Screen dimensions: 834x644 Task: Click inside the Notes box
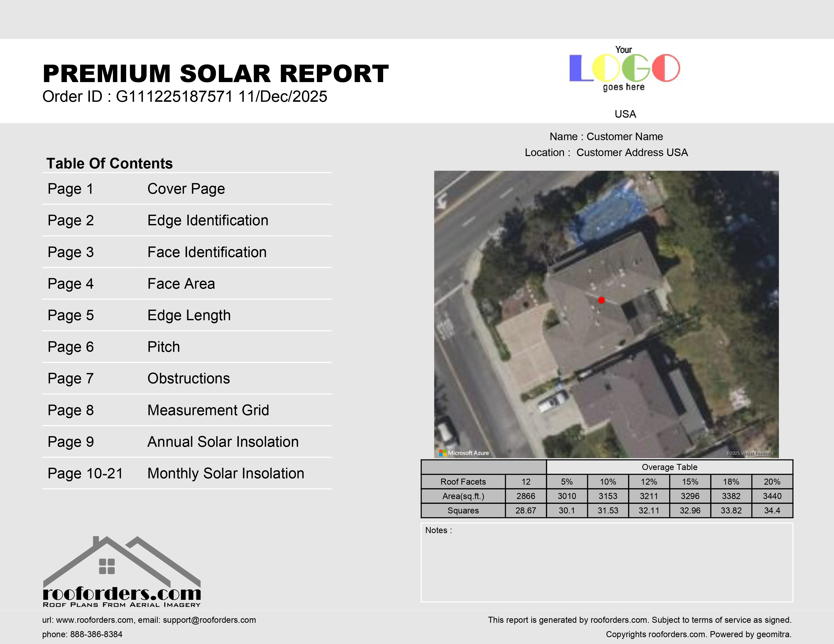(x=607, y=562)
